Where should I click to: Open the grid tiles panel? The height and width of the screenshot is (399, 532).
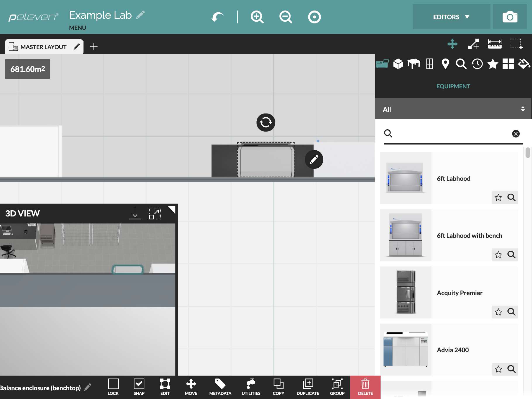(x=508, y=63)
